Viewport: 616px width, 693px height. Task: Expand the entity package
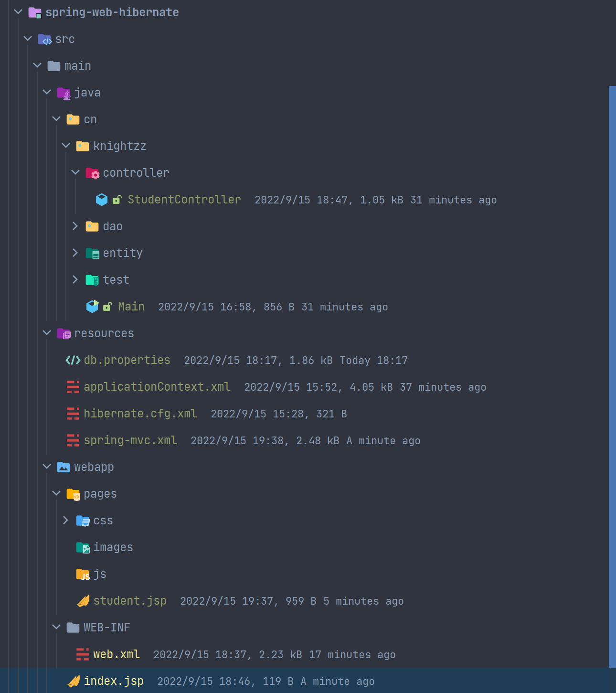point(75,253)
